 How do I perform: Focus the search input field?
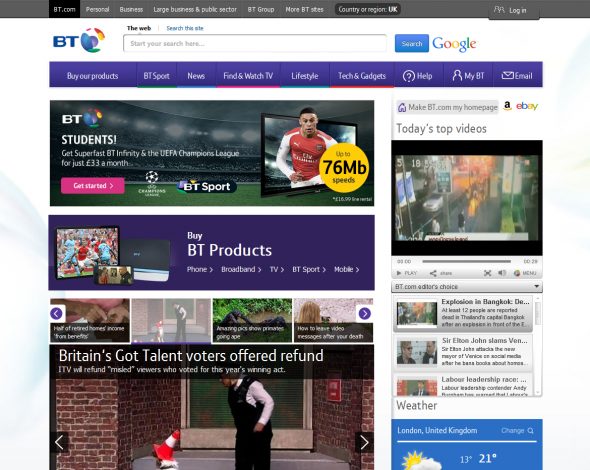pos(255,44)
